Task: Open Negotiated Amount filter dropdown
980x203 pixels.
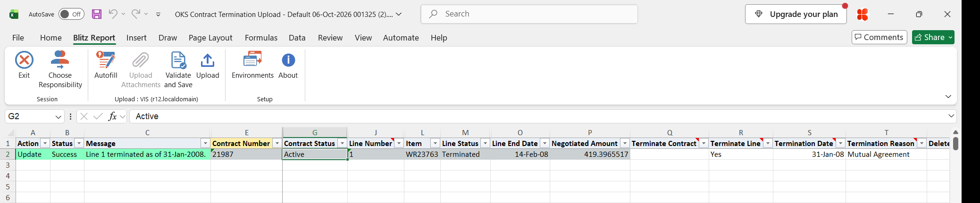Action: [x=625, y=143]
